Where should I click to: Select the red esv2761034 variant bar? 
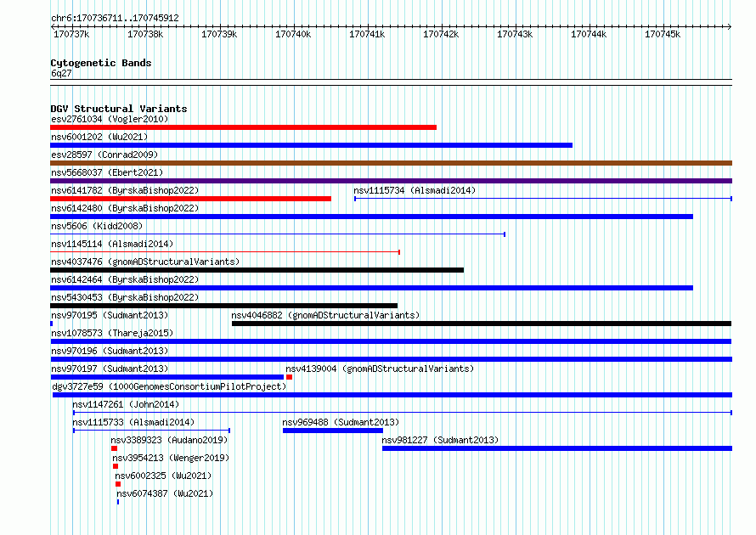(x=244, y=127)
